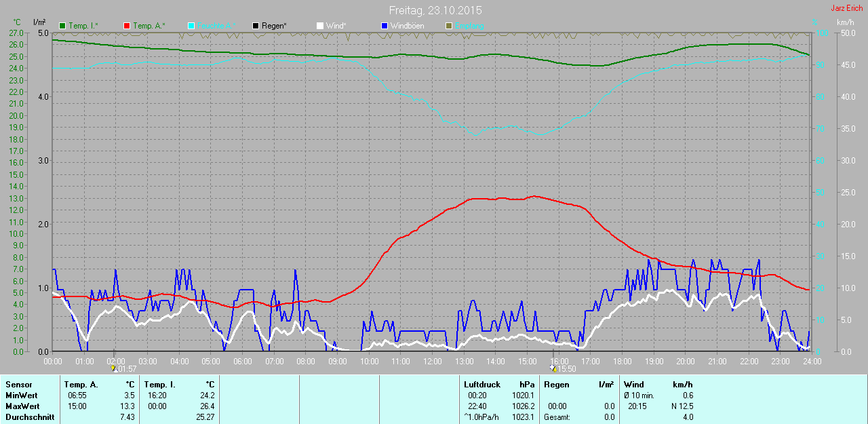
Task: Click the 'Sensor' table header
Action: (18, 385)
